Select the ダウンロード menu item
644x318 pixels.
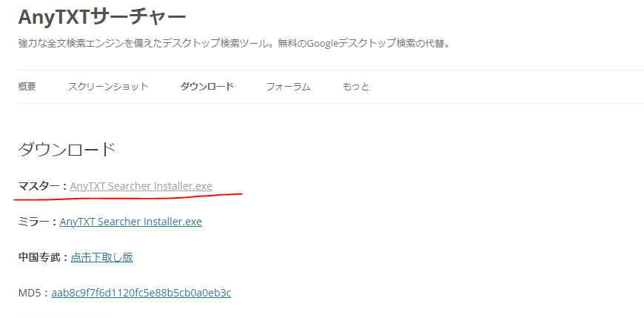click(x=207, y=87)
